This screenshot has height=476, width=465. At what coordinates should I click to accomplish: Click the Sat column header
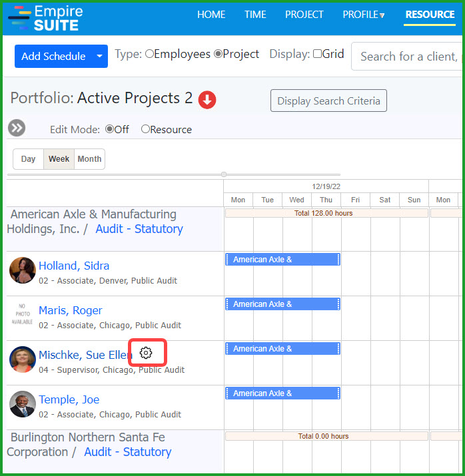pos(384,200)
